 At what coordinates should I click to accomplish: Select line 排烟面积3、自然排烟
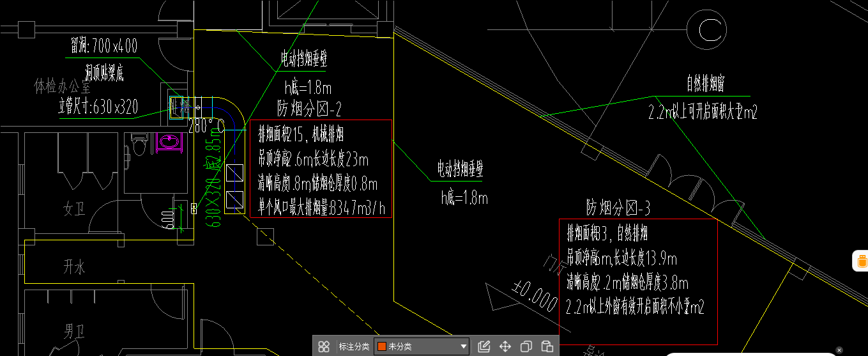point(607,234)
